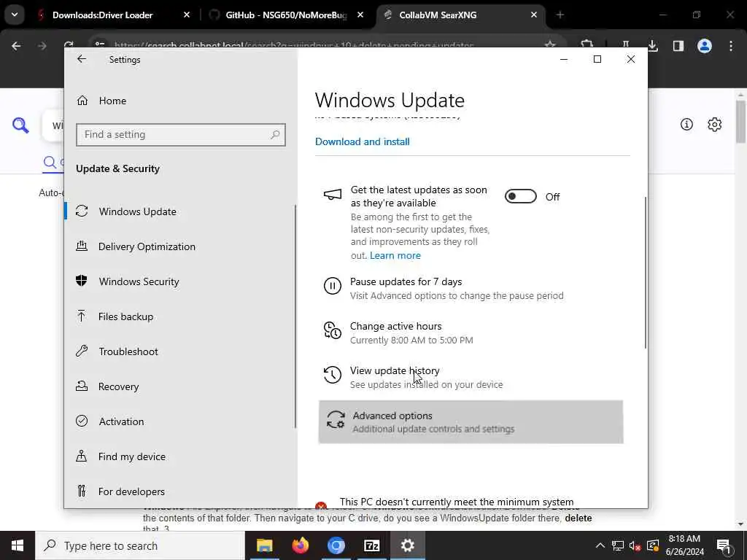Click the taskbar Settings gear icon
747x560 pixels.
(x=407, y=545)
